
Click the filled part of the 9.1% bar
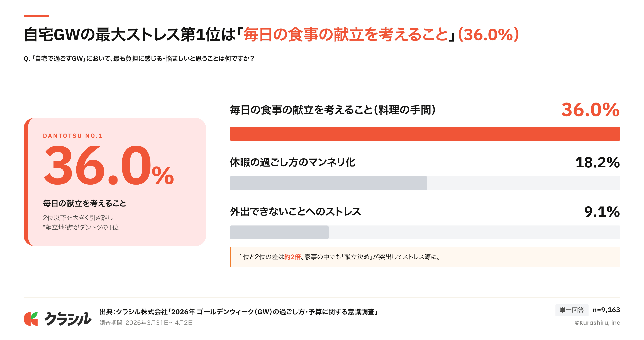tap(279, 232)
